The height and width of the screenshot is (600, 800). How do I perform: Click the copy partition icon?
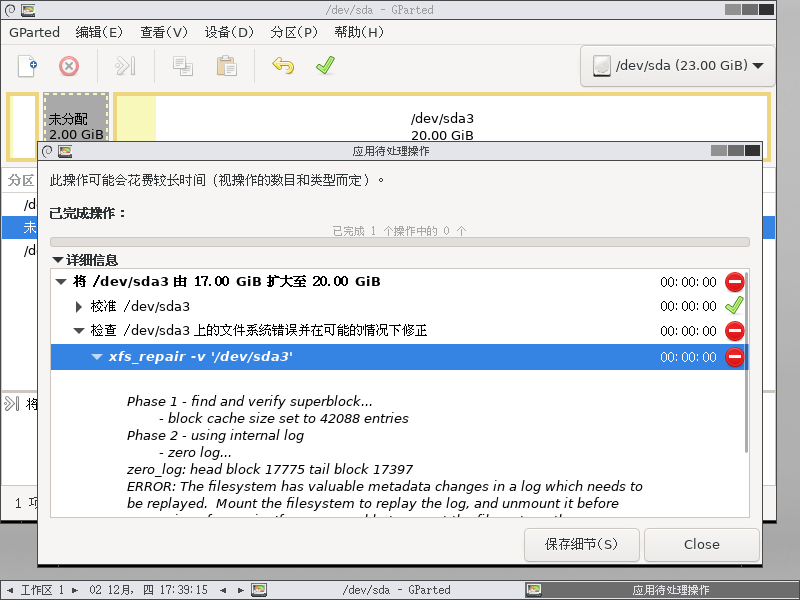pyautogui.click(x=183, y=66)
